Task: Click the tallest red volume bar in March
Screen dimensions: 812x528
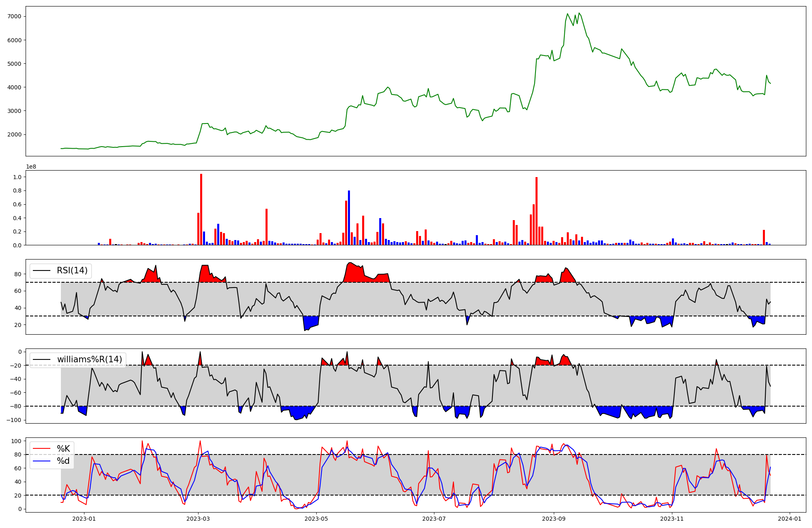Action: [x=201, y=209]
